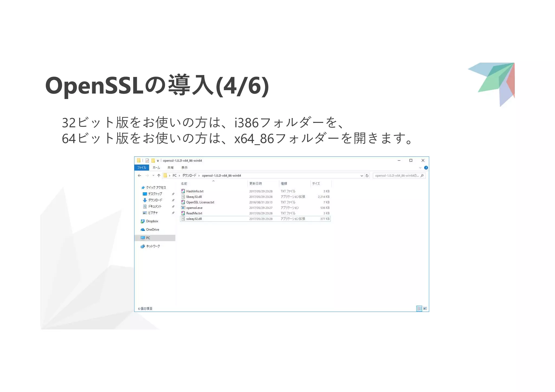Screen dimensions: 555x392
Task: Open the blue help icon
Action: 426,168
